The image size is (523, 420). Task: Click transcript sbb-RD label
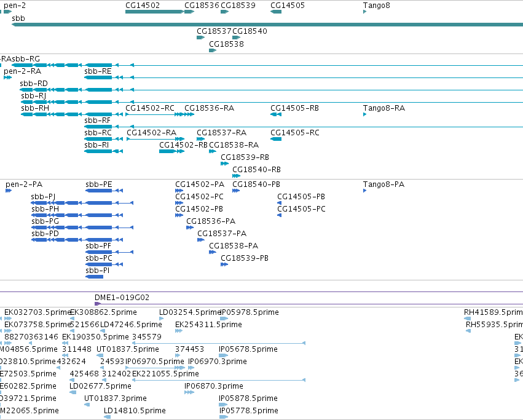(x=34, y=84)
